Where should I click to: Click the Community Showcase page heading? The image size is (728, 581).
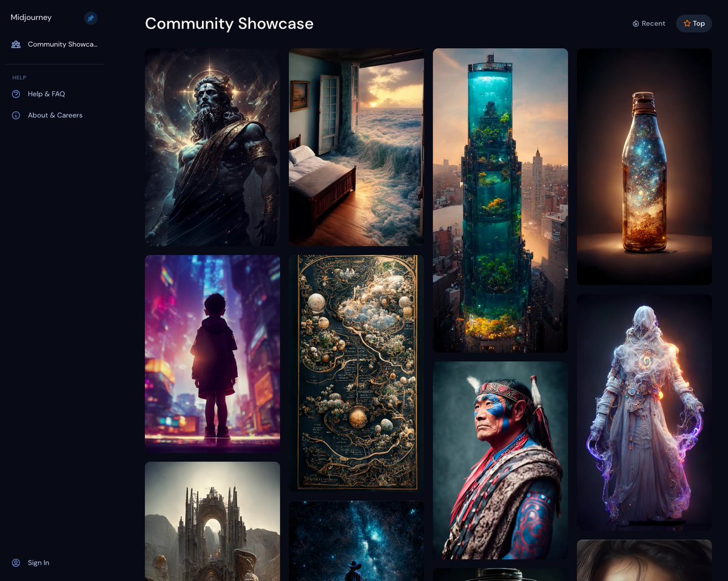(x=229, y=24)
